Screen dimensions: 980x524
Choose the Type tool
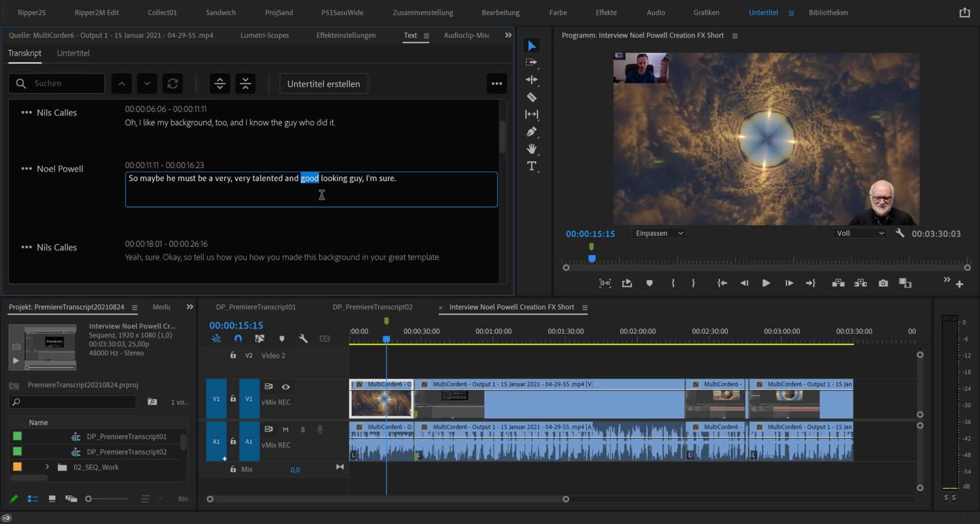[x=532, y=165]
